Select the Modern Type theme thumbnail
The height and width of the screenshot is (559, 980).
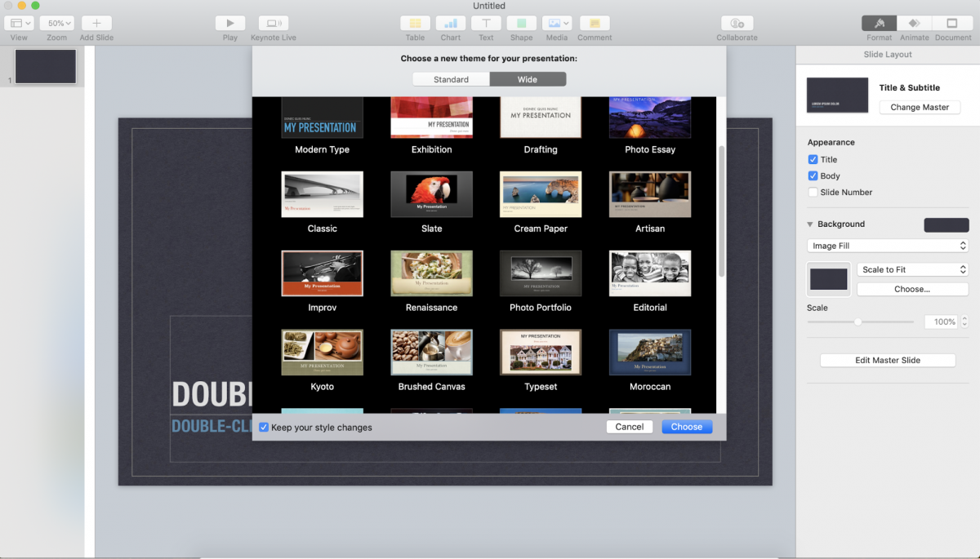[322, 118]
